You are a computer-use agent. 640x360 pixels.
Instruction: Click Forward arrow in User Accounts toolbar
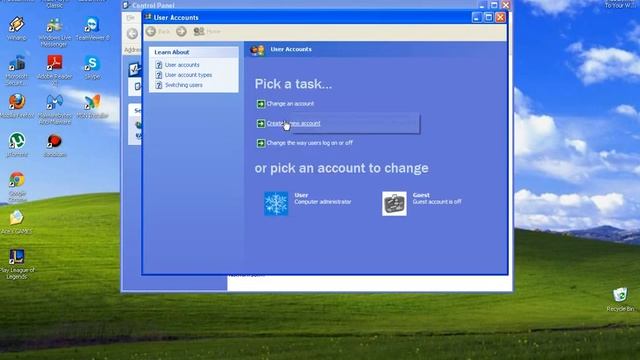pos(181,31)
